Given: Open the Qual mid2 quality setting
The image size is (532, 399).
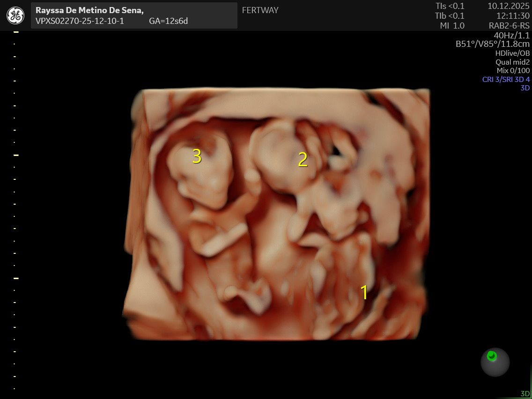Looking at the screenshot, I should (512, 62).
